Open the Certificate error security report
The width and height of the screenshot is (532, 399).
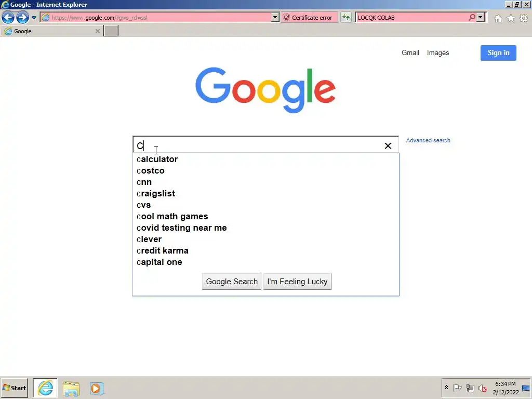pyautogui.click(x=309, y=17)
